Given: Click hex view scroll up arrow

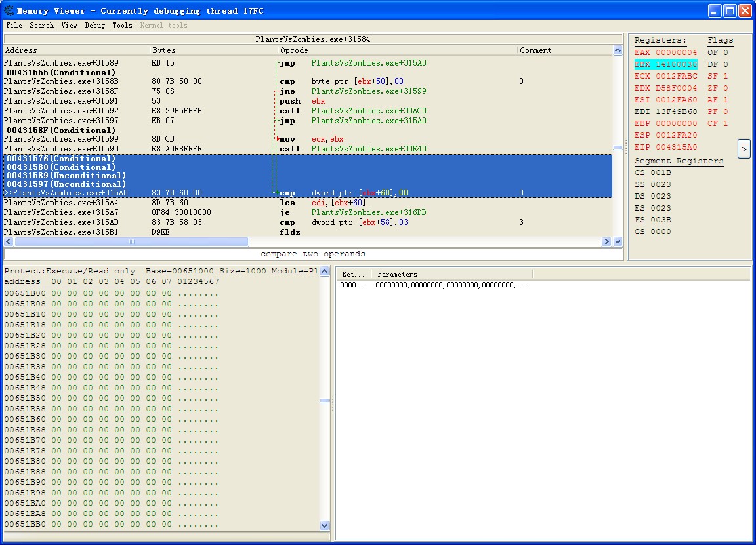Looking at the screenshot, I should coord(324,272).
